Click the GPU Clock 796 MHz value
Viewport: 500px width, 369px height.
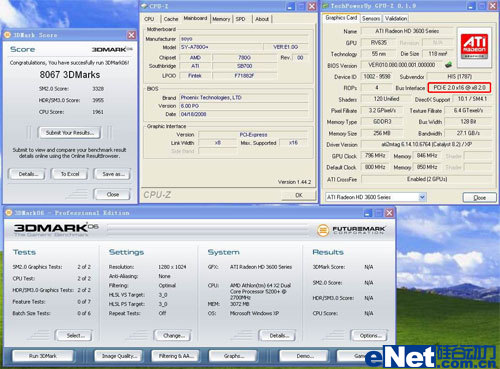[x=375, y=156]
